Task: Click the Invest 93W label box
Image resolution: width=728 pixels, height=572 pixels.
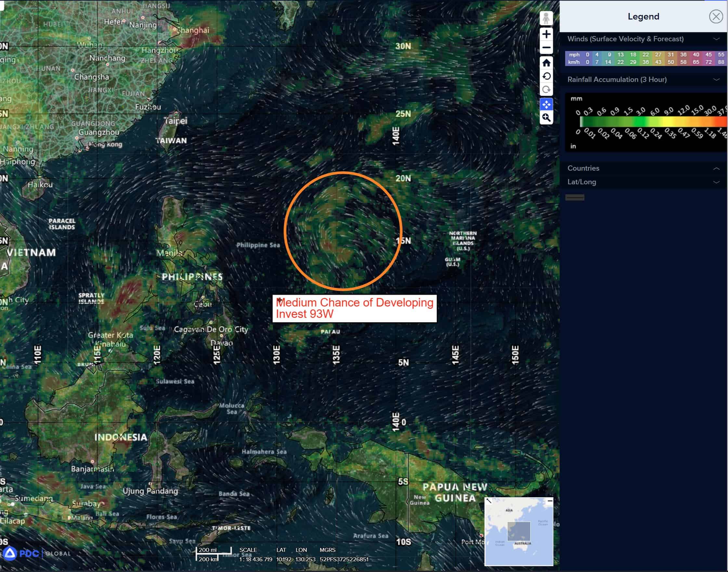Action: 354,308
